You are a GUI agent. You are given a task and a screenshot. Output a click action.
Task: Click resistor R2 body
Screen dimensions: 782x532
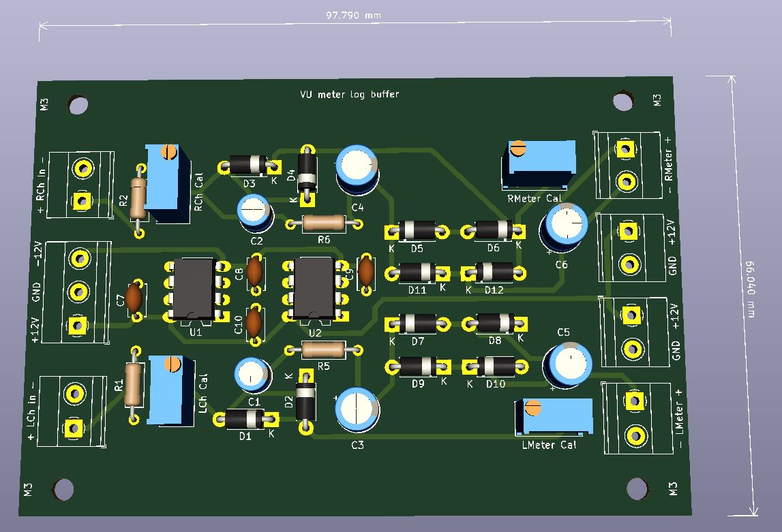(x=138, y=199)
